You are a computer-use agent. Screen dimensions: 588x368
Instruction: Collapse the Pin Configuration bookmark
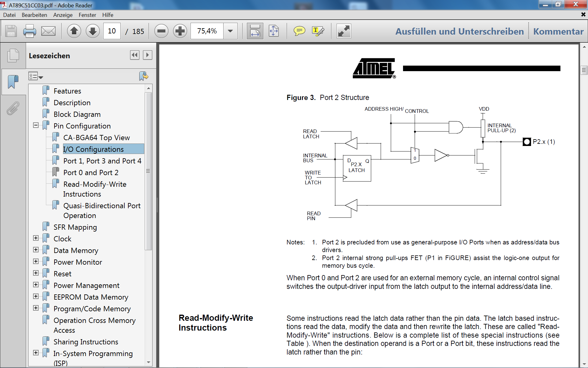36,125
